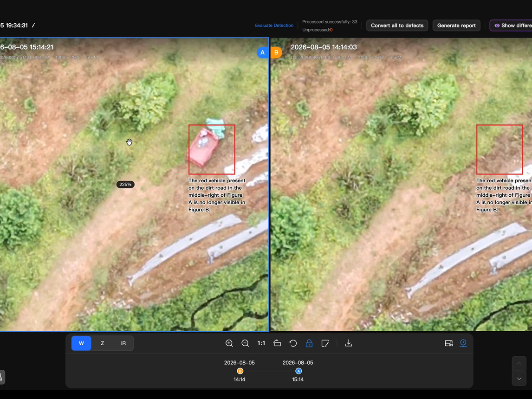Click the Generate report button
The image size is (532, 399).
tap(456, 26)
